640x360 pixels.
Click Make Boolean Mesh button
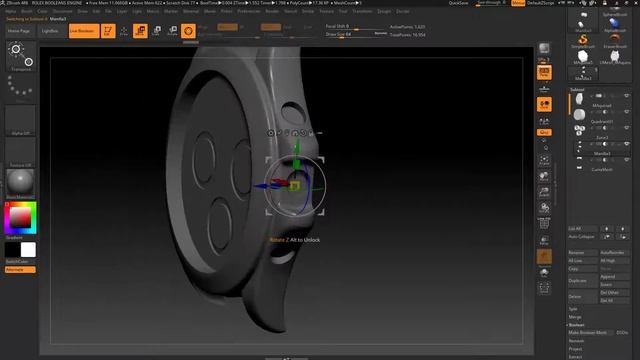(x=590, y=333)
